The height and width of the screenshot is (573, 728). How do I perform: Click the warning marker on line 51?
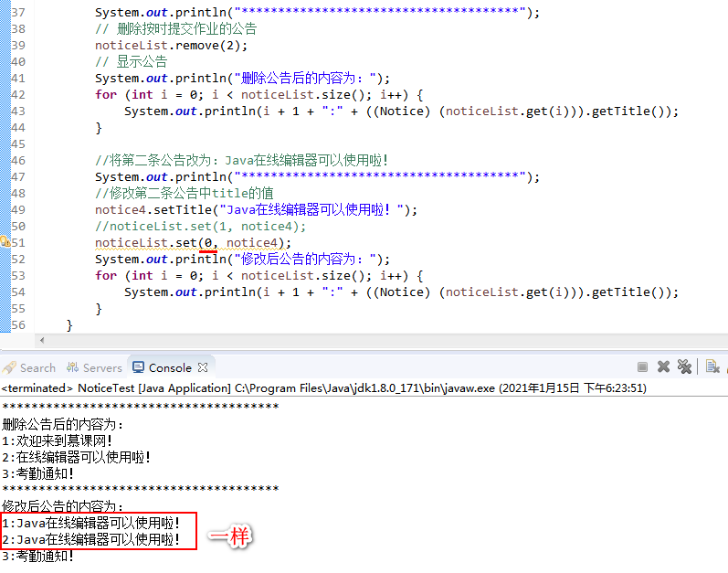pos(5,242)
